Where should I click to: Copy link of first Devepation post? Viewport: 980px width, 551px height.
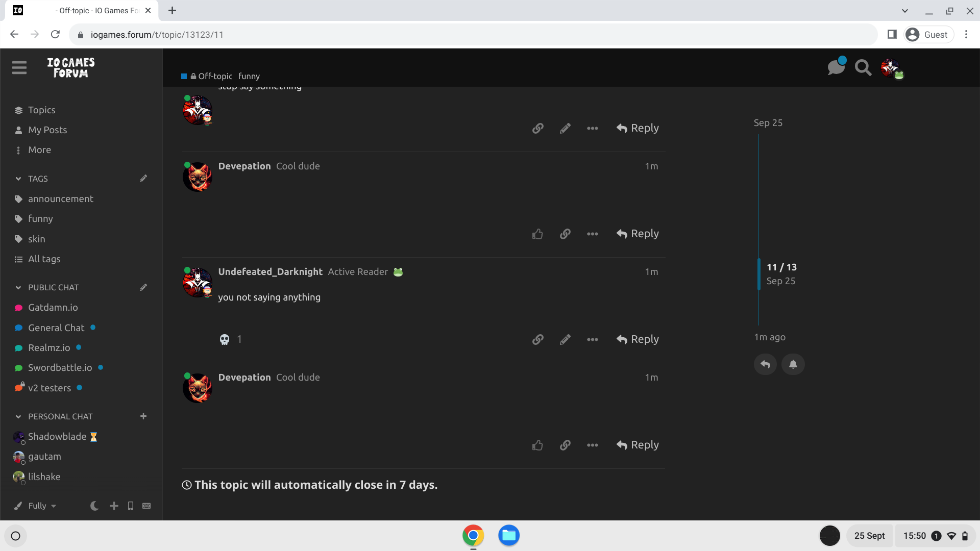(565, 234)
